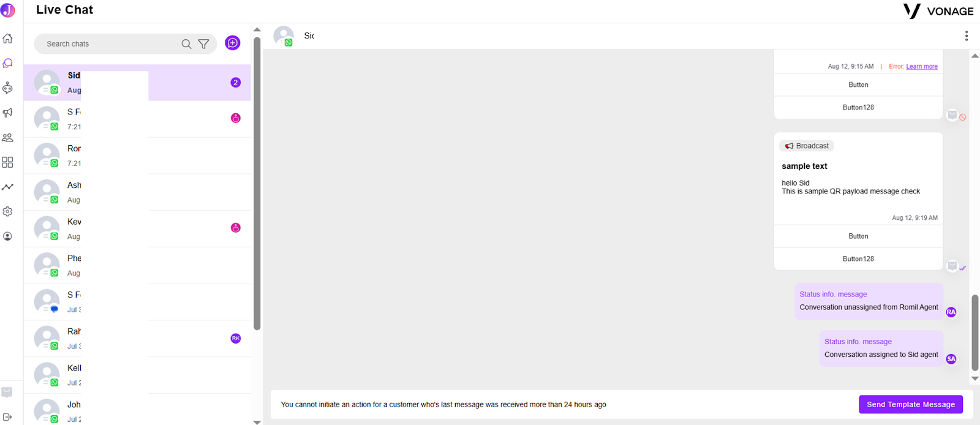The image size is (980, 425).
Task: Select the Ash conversation in chat list
Action: click(137, 192)
